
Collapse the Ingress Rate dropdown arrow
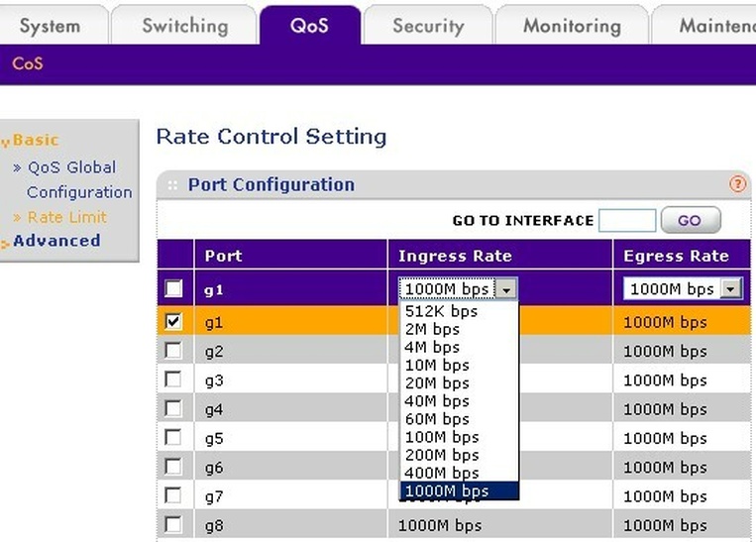(507, 289)
